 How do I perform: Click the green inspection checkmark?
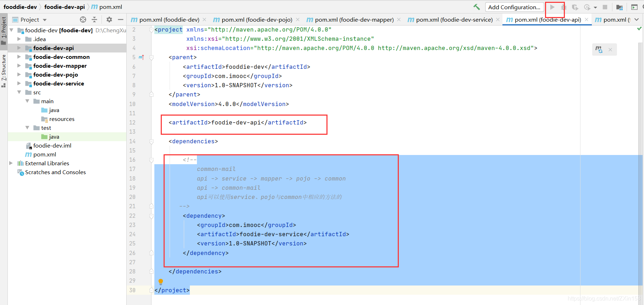639,28
